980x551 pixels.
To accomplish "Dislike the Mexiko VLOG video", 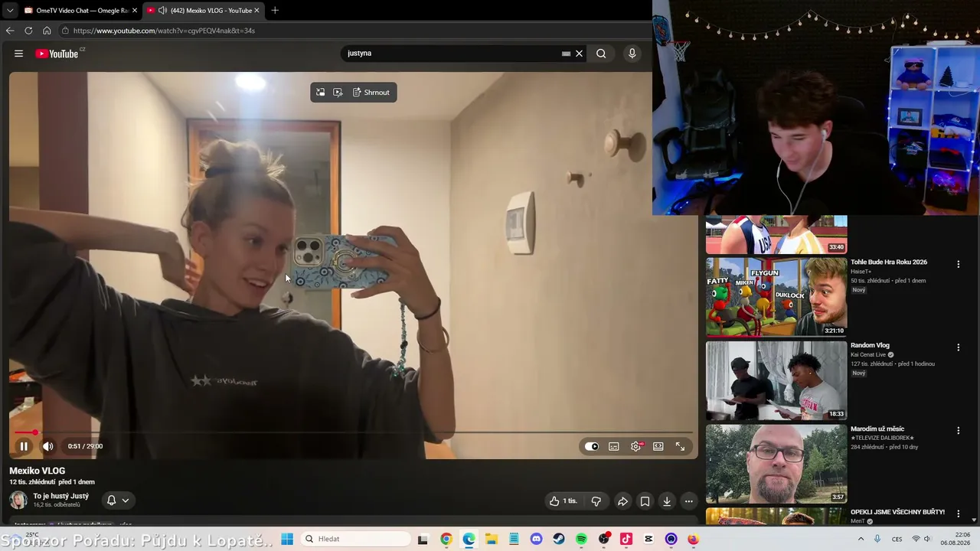I will (x=596, y=501).
